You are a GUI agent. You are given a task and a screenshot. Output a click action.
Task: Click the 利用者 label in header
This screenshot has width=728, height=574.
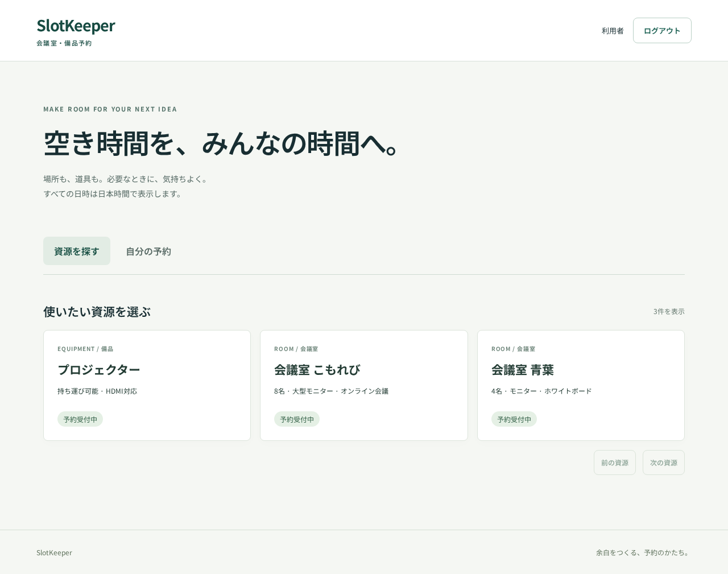(x=613, y=31)
